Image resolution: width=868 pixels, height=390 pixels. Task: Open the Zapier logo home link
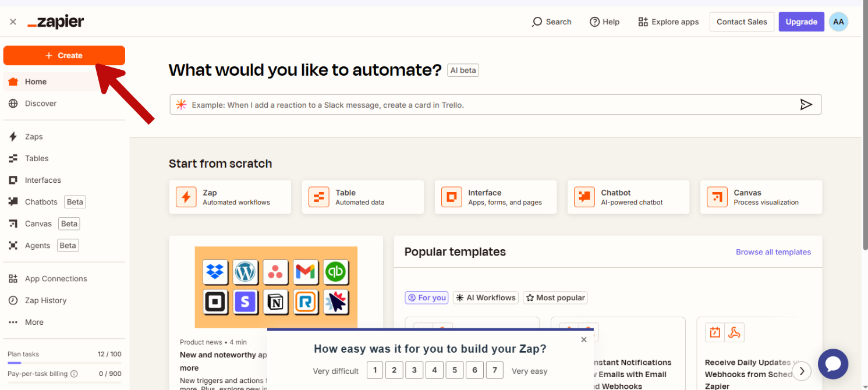(56, 22)
